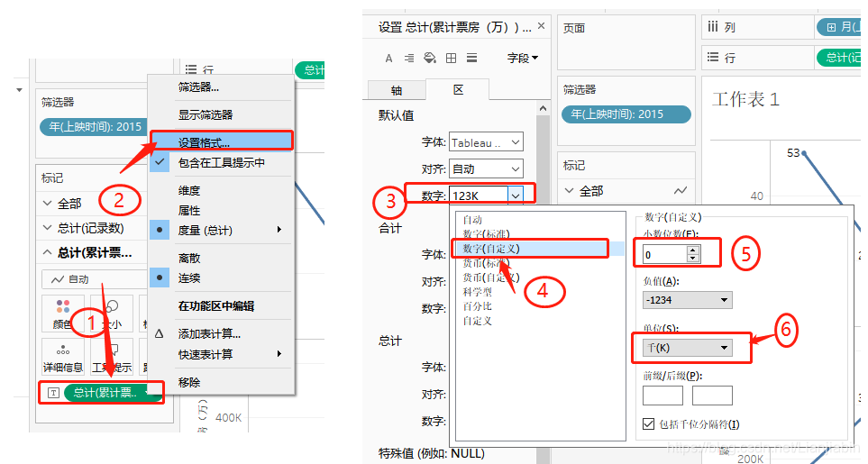Switch to the 轴 tab
This screenshot has height=464, width=868.
click(397, 90)
